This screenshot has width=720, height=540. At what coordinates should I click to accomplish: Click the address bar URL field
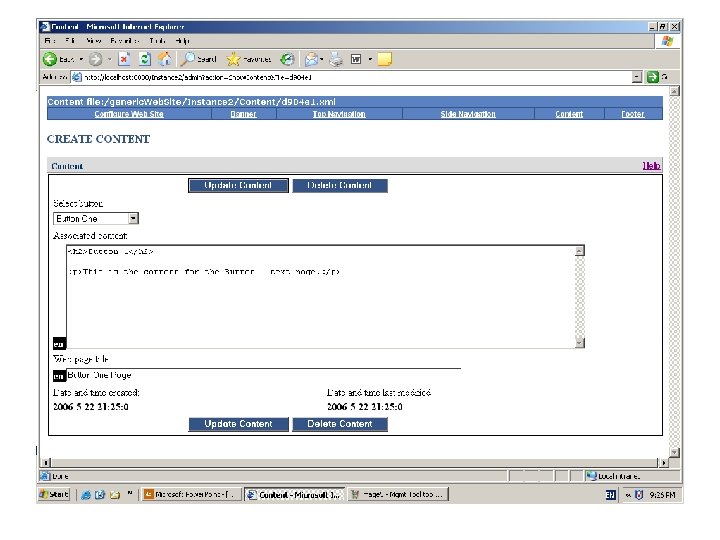pyautogui.click(x=356, y=77)
